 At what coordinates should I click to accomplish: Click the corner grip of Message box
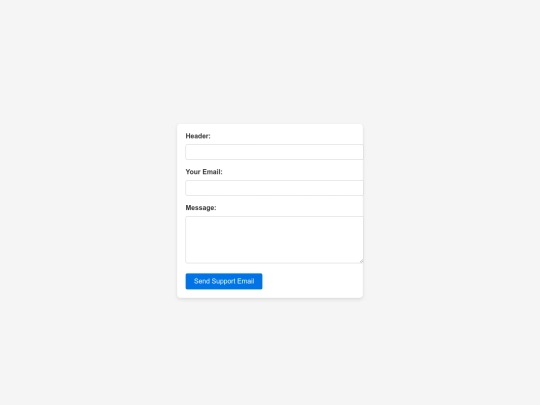coord(361,261)
